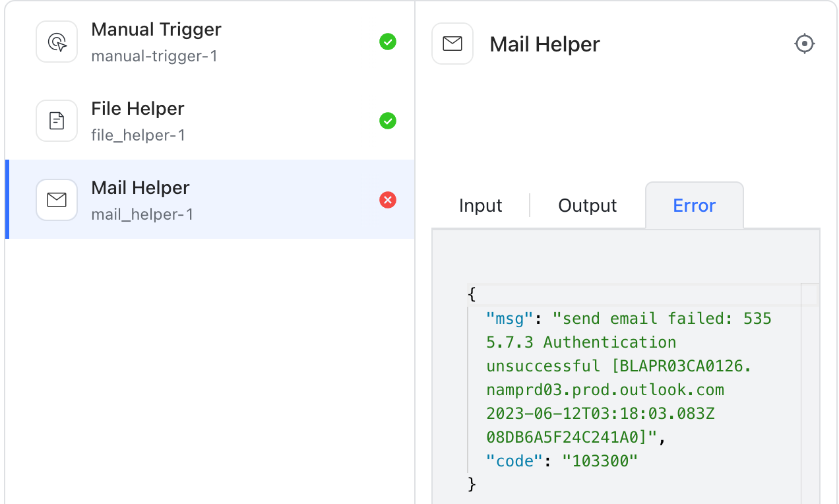
Task: Select the Error tab
Action: coord(694,205)
